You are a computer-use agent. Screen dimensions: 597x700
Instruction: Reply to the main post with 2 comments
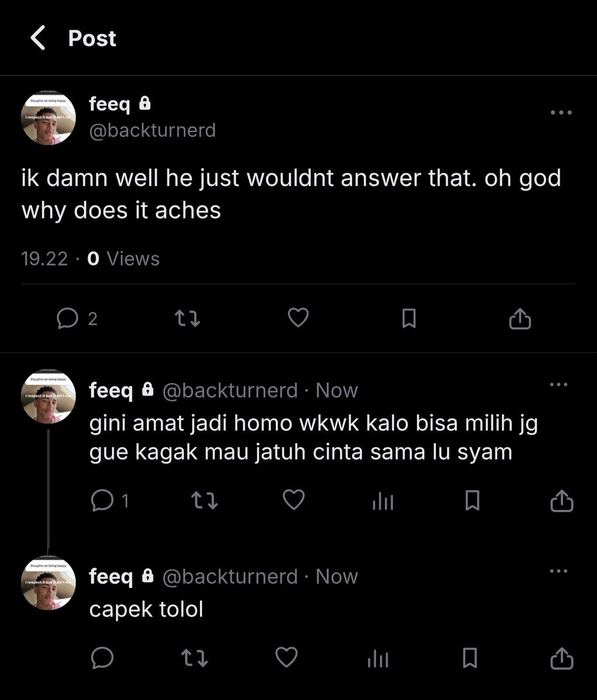click(x=77, y=318)
